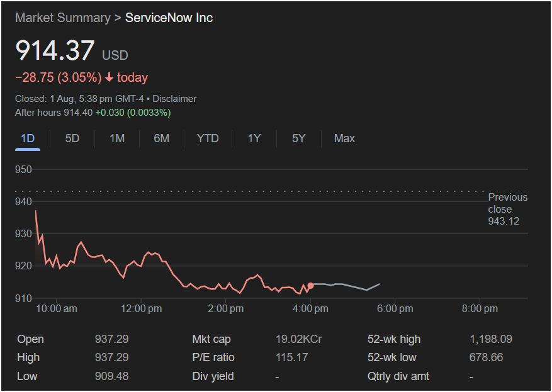The image size is (552, 392).
Task: Click the Market Summary breadcrumb link
Action: 63,18
